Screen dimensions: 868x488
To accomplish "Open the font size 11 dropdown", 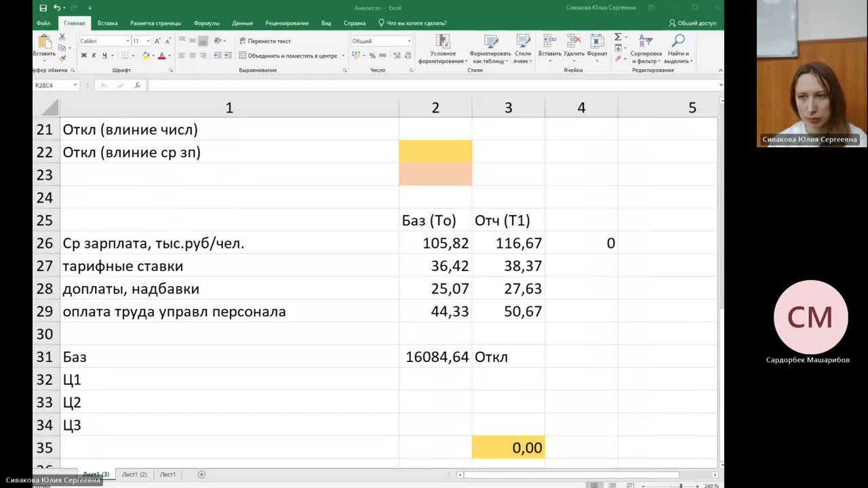I will [147, 41].
